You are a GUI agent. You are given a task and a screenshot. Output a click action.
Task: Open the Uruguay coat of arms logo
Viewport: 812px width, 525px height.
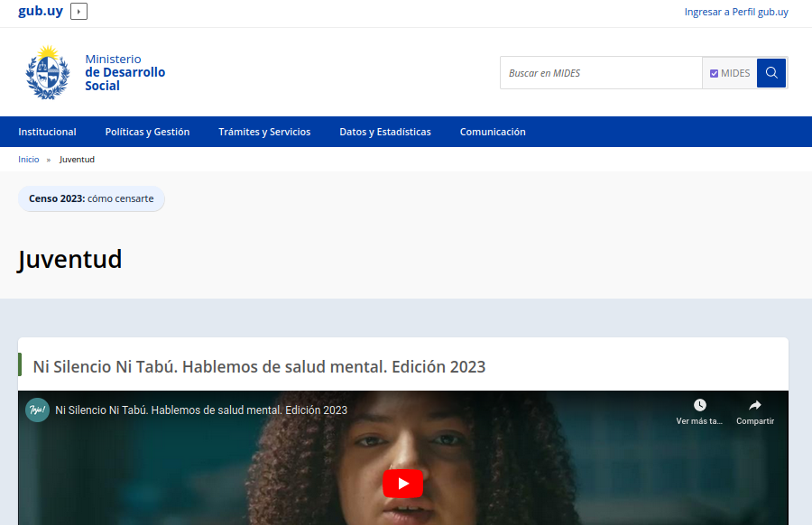pyautogui.click(x=48, y=72)
